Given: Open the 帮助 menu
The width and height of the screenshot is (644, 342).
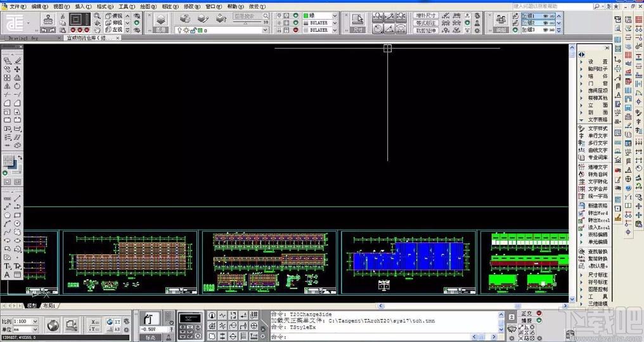Looking at the screenshot, I should (x=235, y=6).
